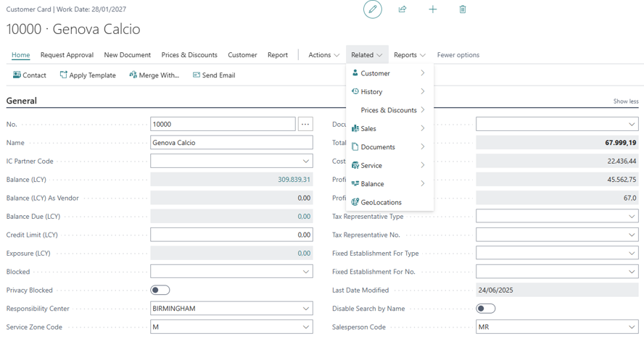
Task: Open the Customer tab in action bar
Action: [242, 55]
